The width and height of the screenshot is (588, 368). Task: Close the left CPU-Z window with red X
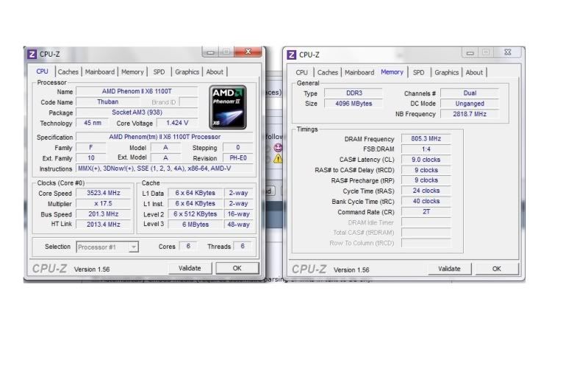tap(248, 52)
